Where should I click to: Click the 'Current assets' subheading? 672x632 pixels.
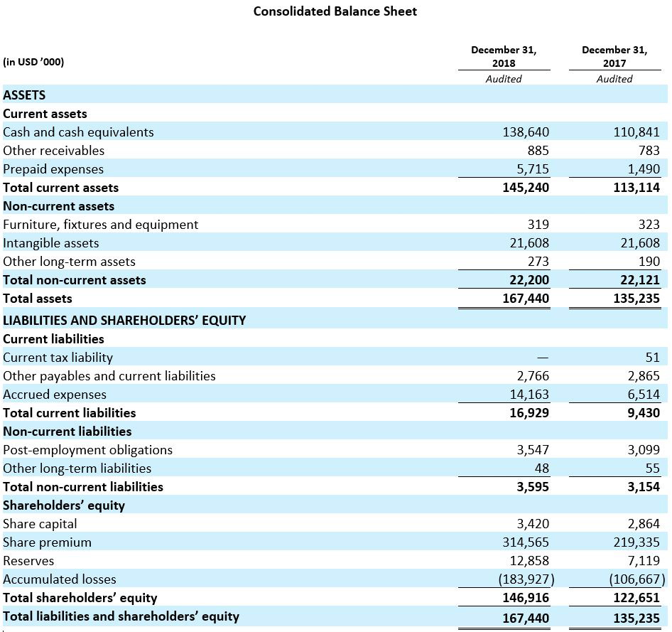(45, 114)
